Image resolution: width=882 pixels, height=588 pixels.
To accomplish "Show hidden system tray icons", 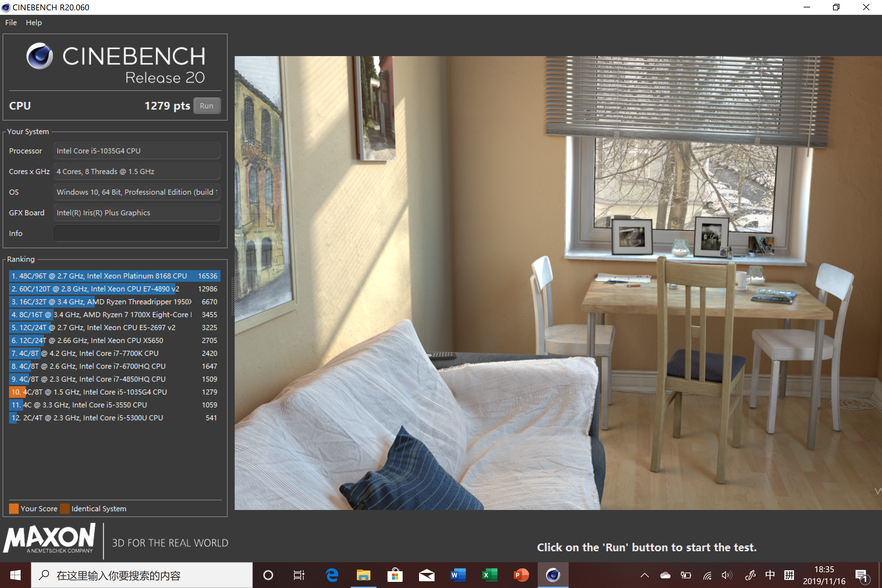I will pos(645,575).
